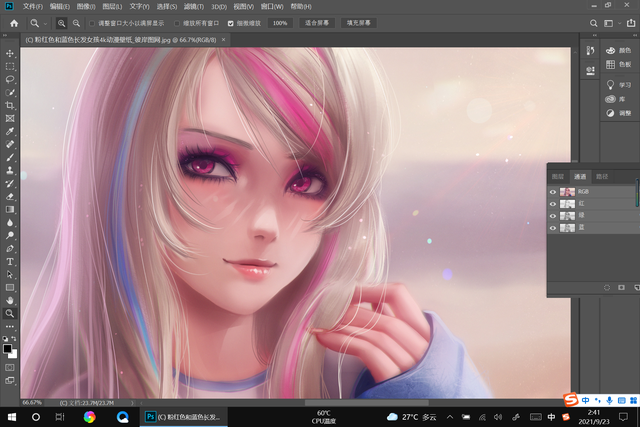
Task: Hide the RGB channel eye
Action: [553, 192]
